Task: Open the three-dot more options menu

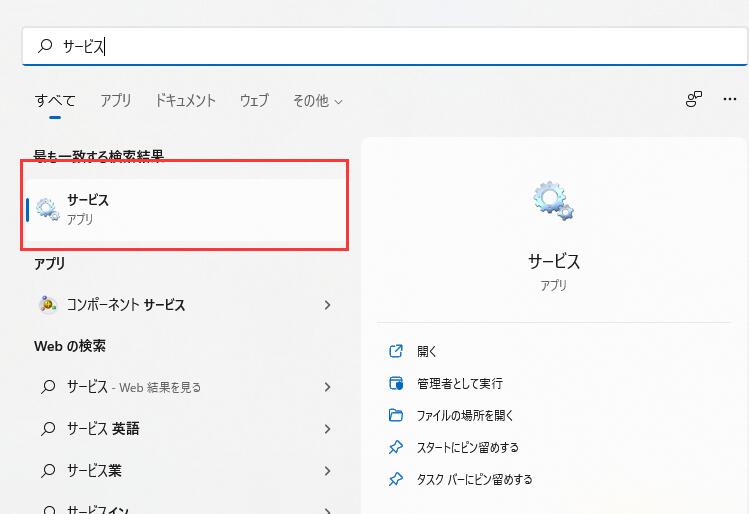Action: click(x=729, y=99)
